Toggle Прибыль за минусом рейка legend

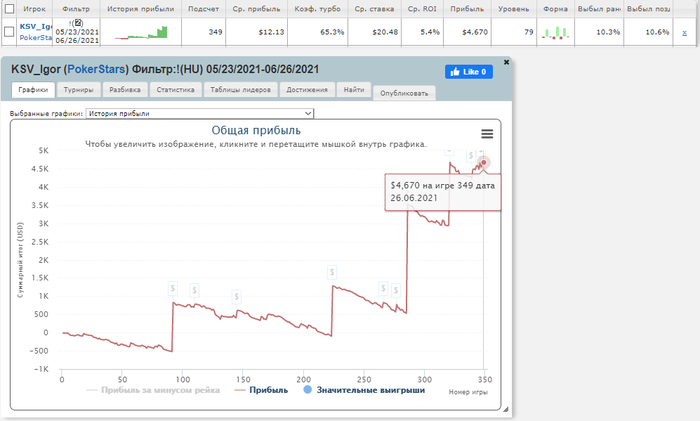[x=154, y=390]
